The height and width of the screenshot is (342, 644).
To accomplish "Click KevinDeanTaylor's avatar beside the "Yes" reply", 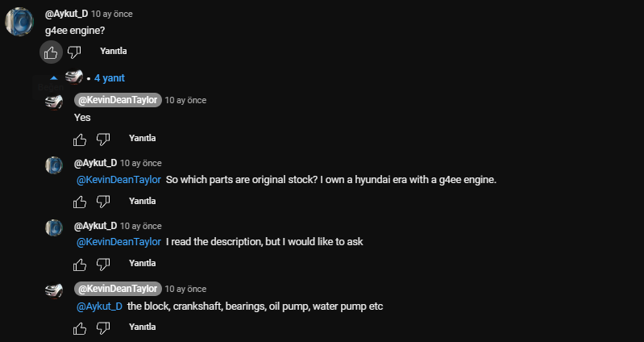I will pyautogui.click(x=54, y=102).
